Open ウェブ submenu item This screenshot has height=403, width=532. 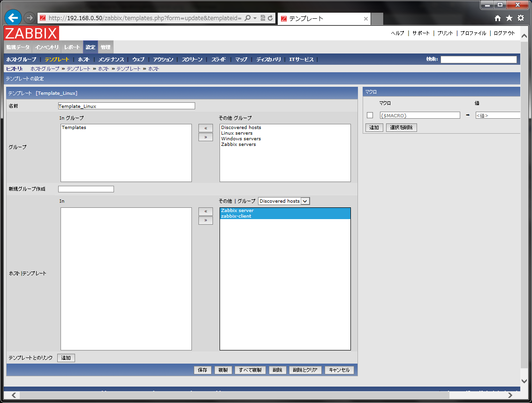pos(138,60)
